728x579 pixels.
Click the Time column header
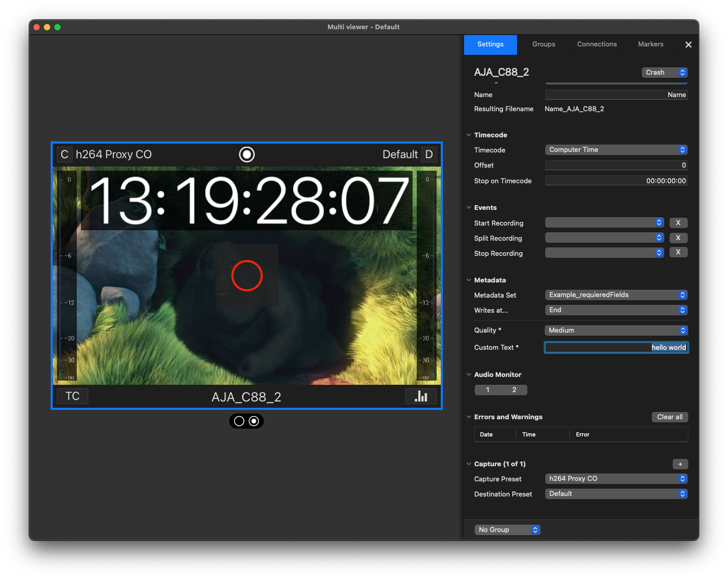pyautogui.click(x=529, y=434)
